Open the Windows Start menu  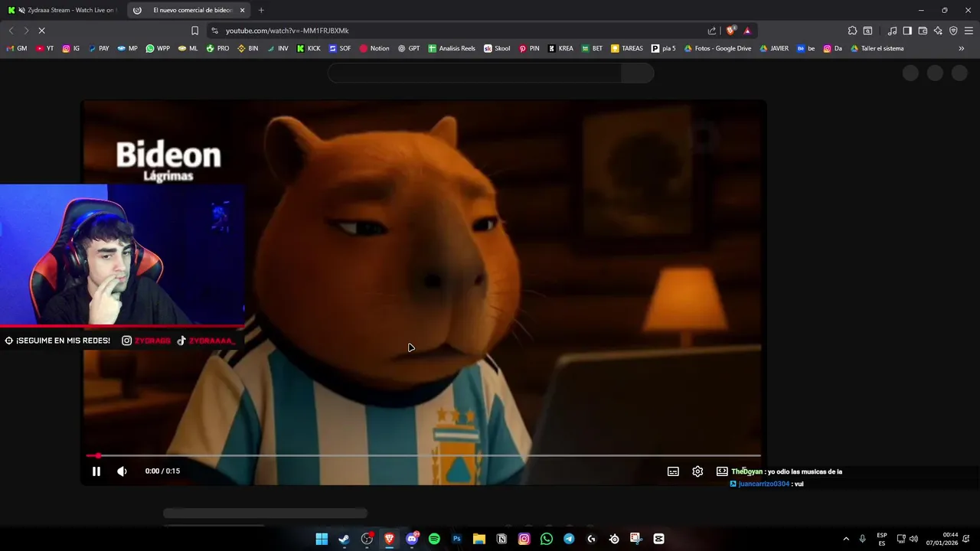322,539
